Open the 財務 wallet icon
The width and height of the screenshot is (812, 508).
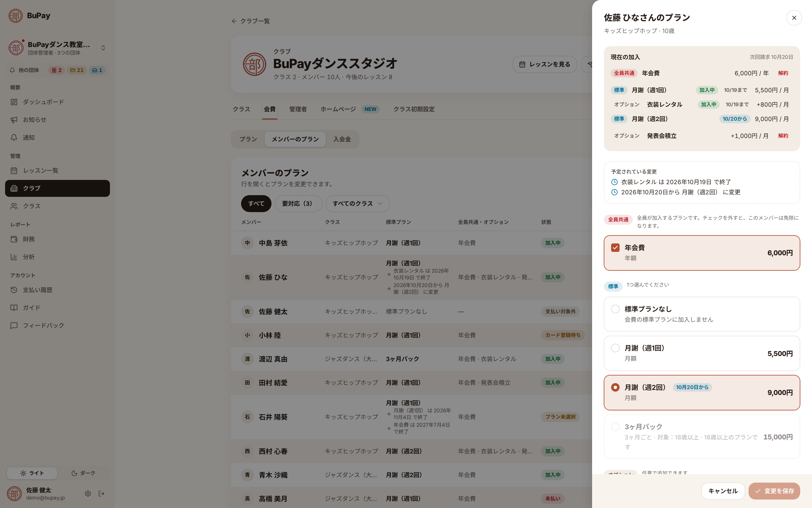[x=14, y=239]
